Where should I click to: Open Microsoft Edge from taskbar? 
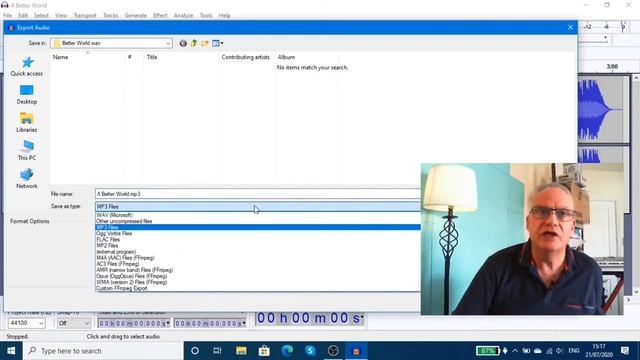(287, 351)
